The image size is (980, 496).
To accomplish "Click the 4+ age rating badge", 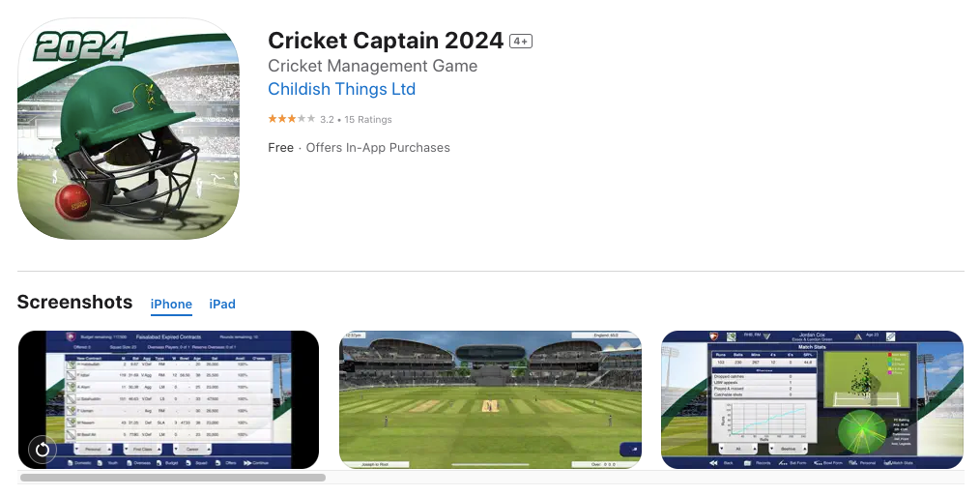I will (x=521, y=42).
